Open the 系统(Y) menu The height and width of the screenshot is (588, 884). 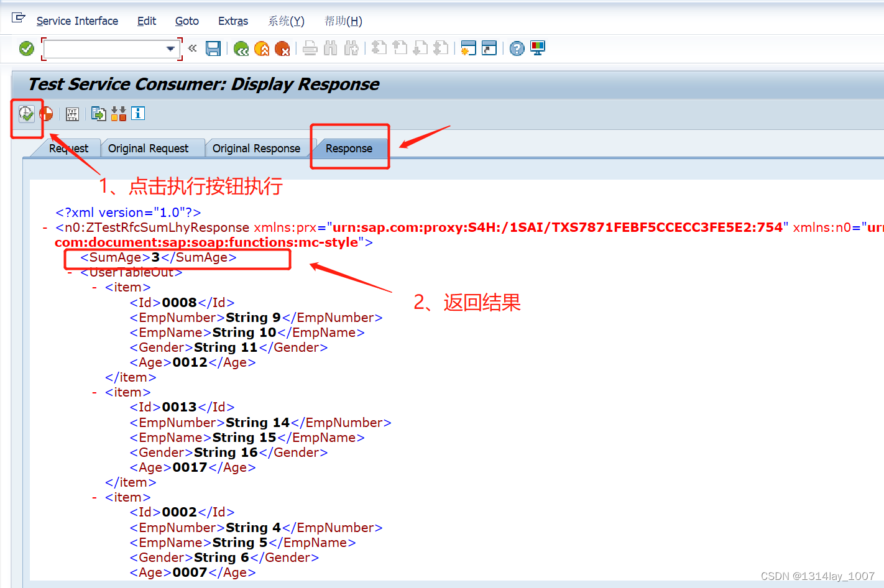click(286, 21)
